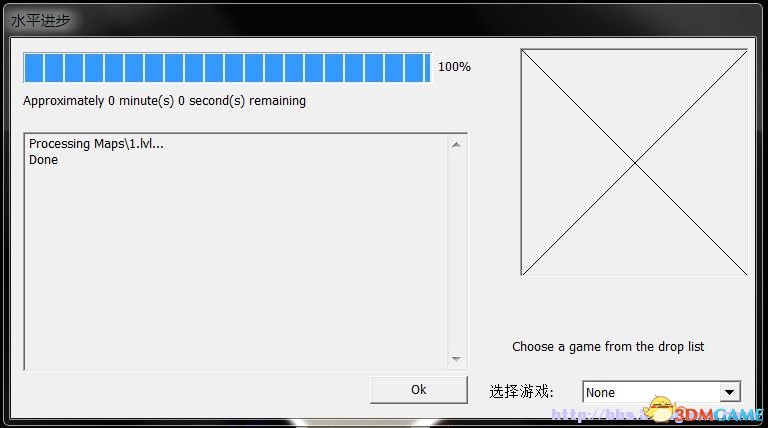Screen dimensions: 768x428
Task: Click the time remaining status text
Action: 164,101
